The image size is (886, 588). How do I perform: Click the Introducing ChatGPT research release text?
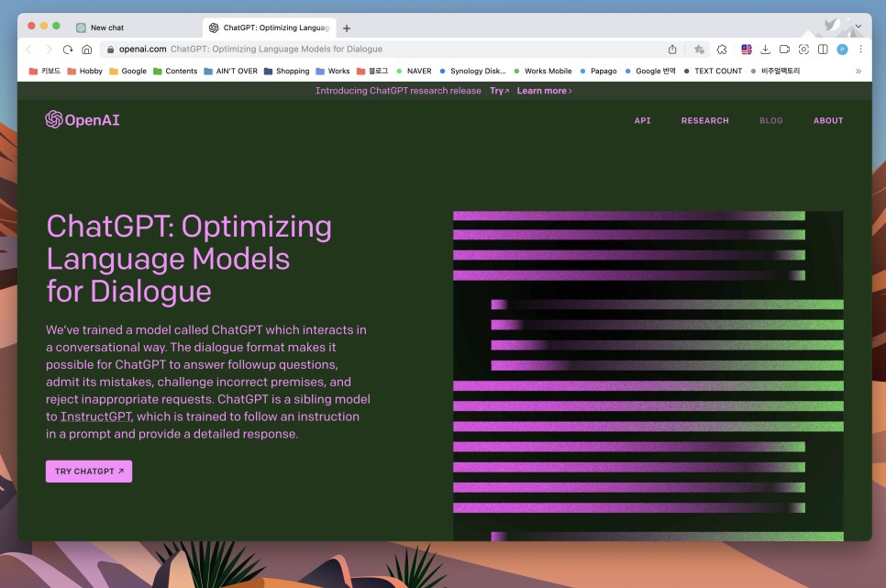(398, 91)
